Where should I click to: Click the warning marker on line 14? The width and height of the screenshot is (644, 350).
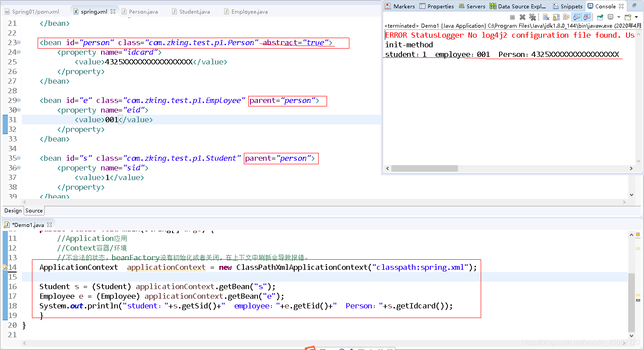(x=5, y=267)
